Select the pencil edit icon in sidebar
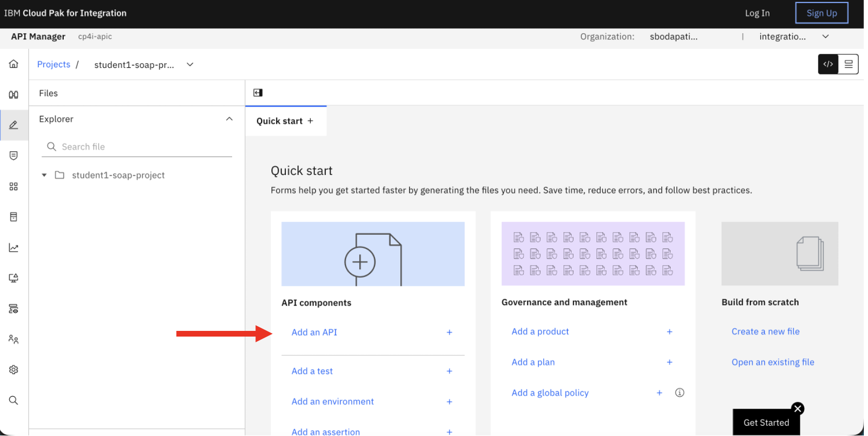 [x=13, y=125]
